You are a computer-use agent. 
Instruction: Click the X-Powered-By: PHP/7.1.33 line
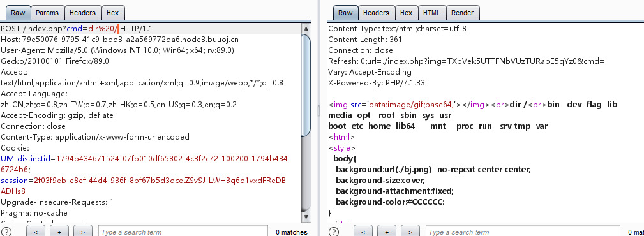(377, 82)
